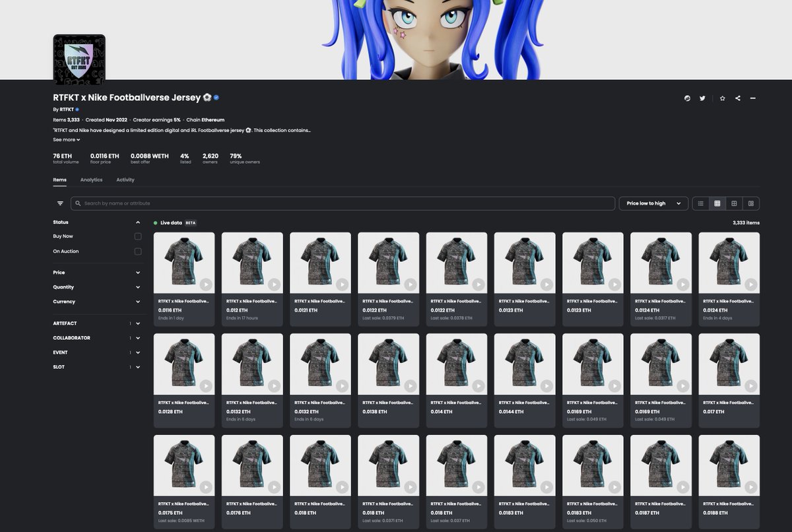The image size is (792, 532).
Task: Click the Creator earnings 5% label
Action: click(156, 120)
